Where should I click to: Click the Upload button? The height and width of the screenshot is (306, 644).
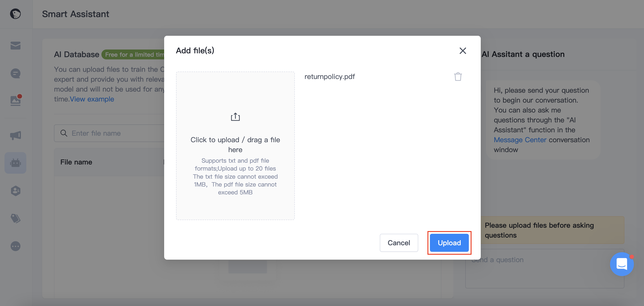449,243
